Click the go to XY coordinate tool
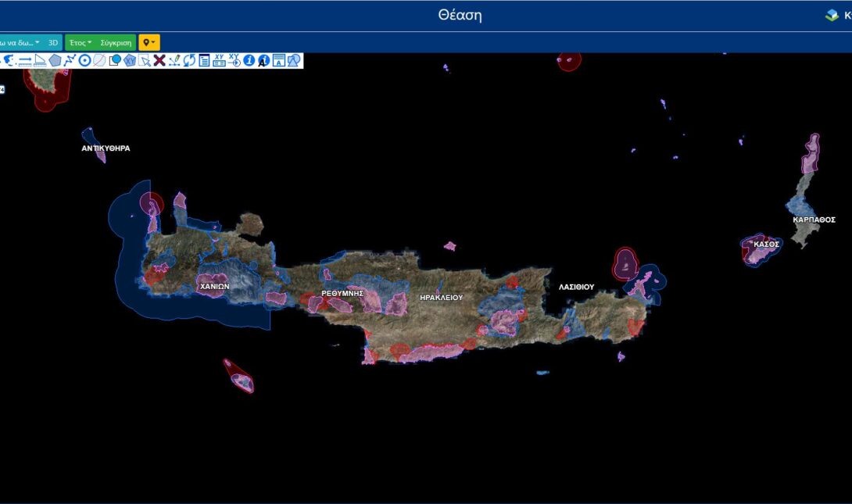This screenshot has width=852, height=504. click(x=234, y=60)
